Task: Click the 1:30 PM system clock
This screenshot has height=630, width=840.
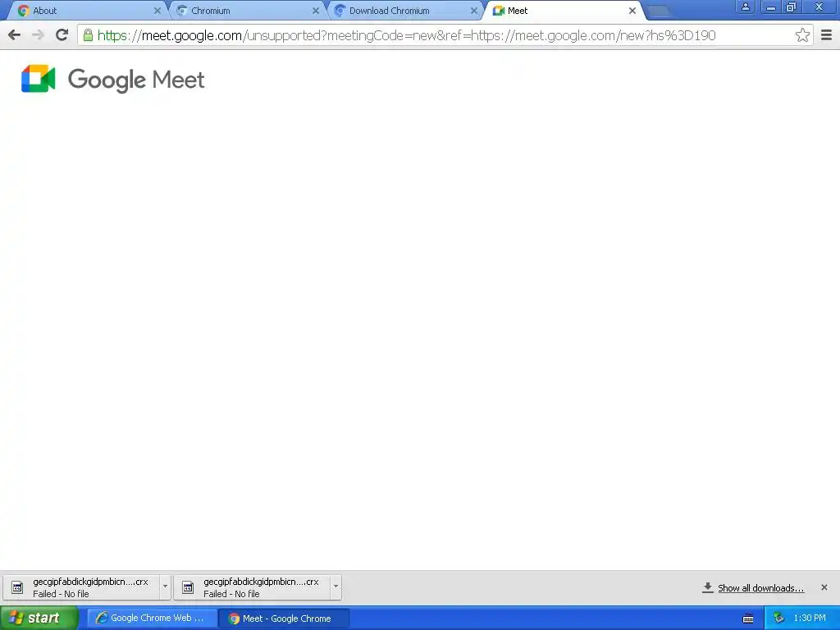Action: pyautogui.click(x=810, y=619)
